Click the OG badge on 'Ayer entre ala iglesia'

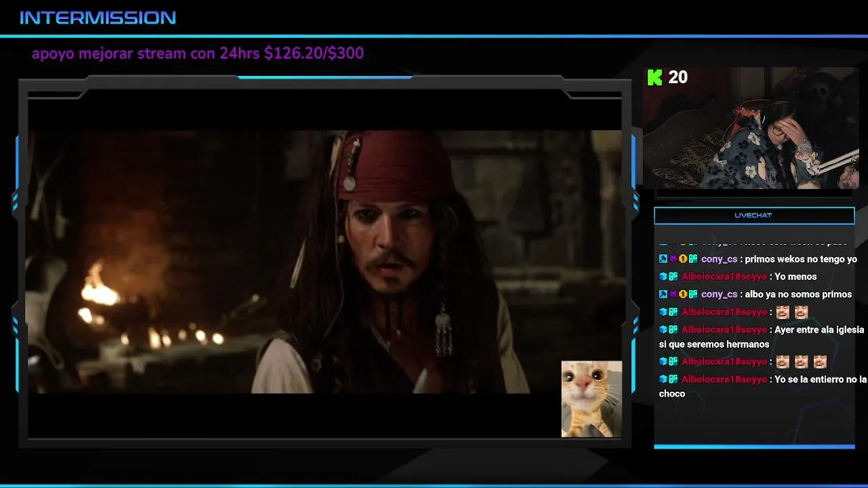click(x=673, y=329)
